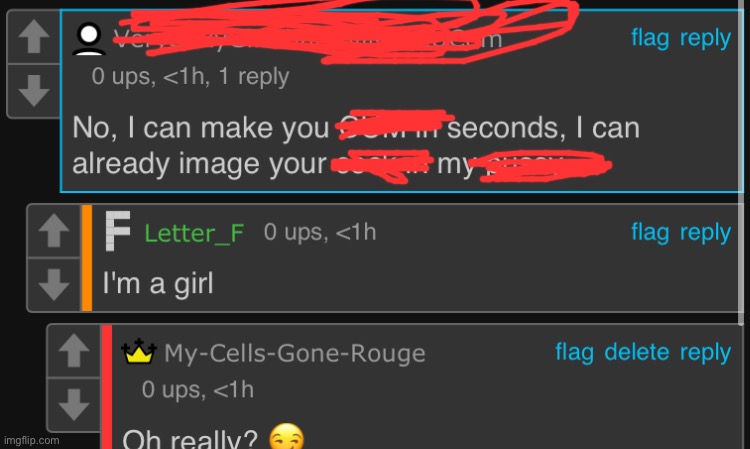This screenshot has height=449, width=750.
Task: Downvote Letter_F's "I'm a girl" comment
Action: 54,284
